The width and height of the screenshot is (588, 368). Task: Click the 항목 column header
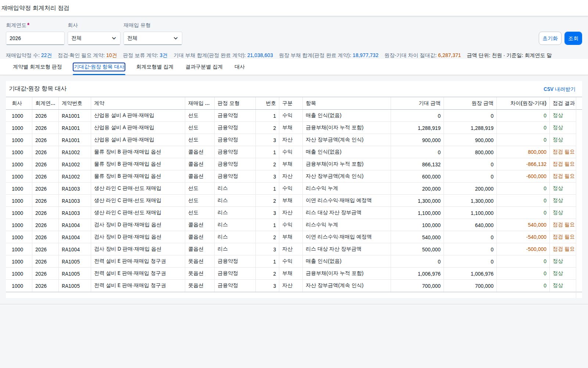(347, 103)
